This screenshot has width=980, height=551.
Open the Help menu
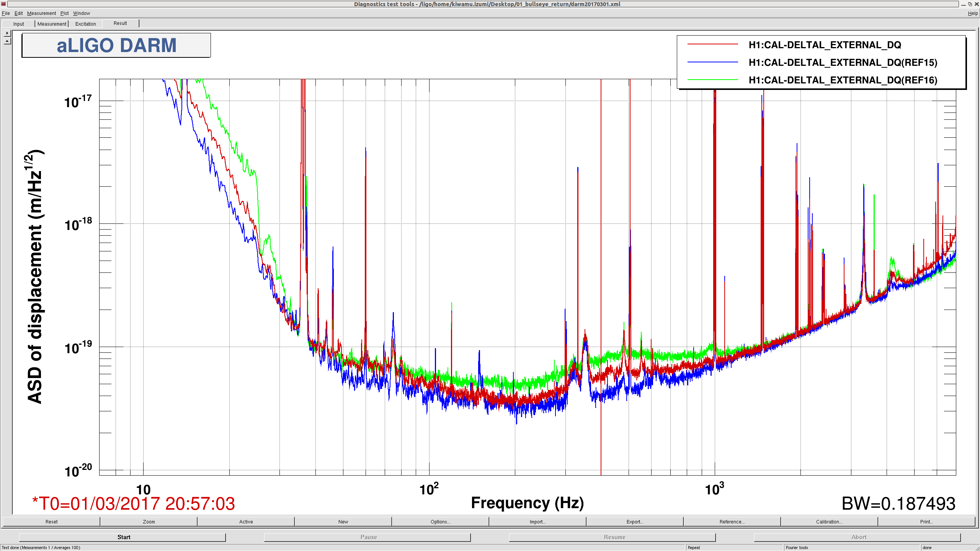pyautogui.click(x=973, y=13)
